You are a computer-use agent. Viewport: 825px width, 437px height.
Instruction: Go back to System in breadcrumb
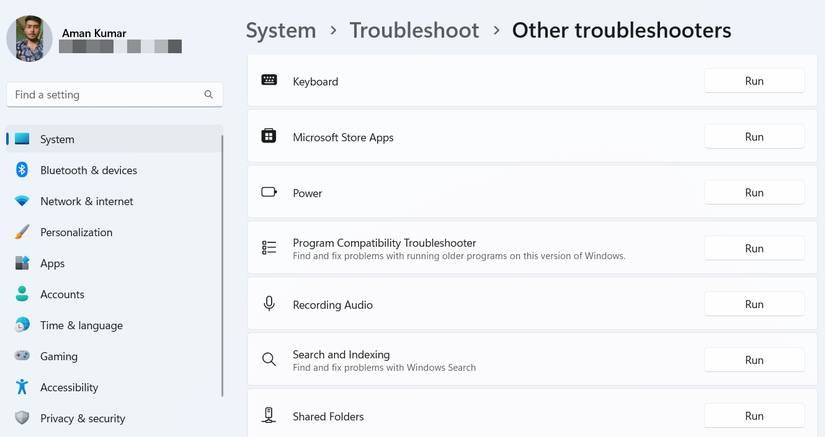281,30
